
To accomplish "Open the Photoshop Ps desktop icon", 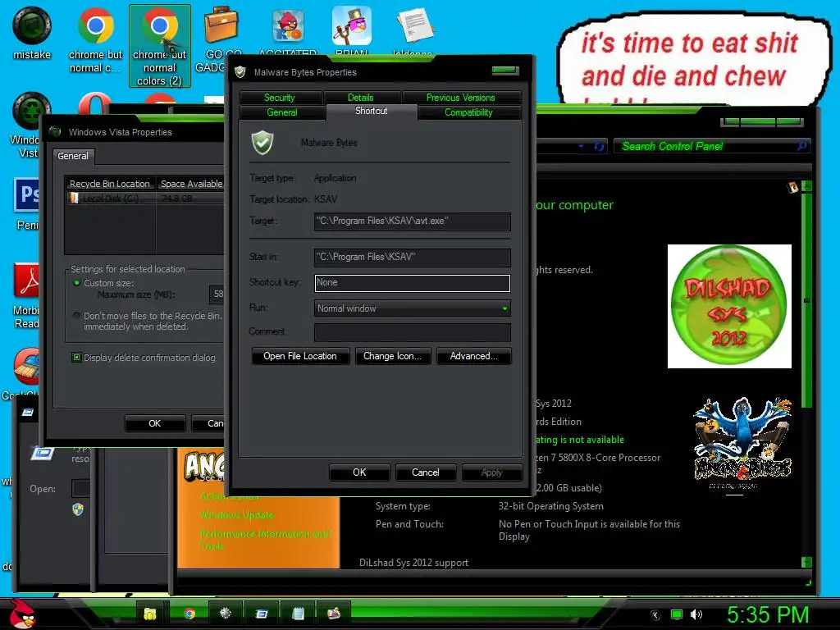I will click(27, 194).
